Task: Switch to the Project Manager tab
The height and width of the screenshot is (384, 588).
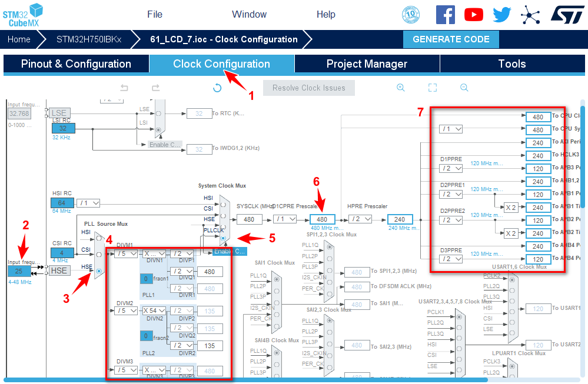Action: point(367,64)
